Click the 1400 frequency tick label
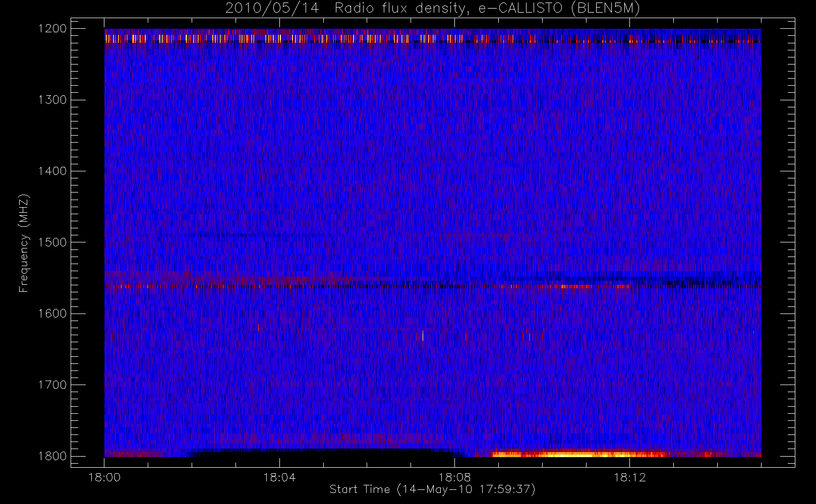The width and height of the screenshot is (816, 504). [52, 171]
